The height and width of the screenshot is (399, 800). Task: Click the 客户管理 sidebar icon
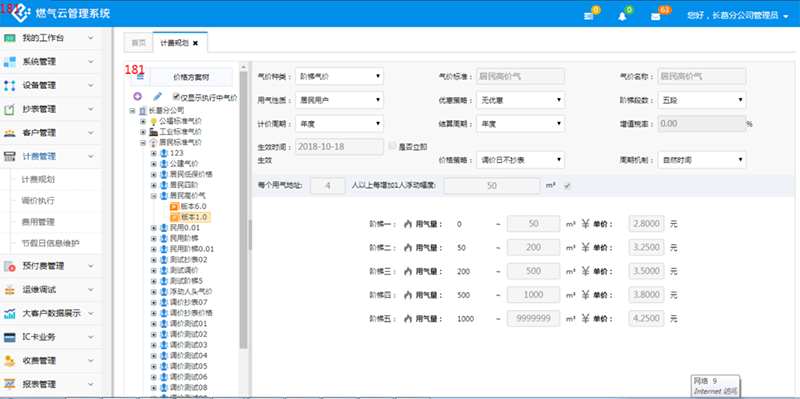(x=10, y=133)
